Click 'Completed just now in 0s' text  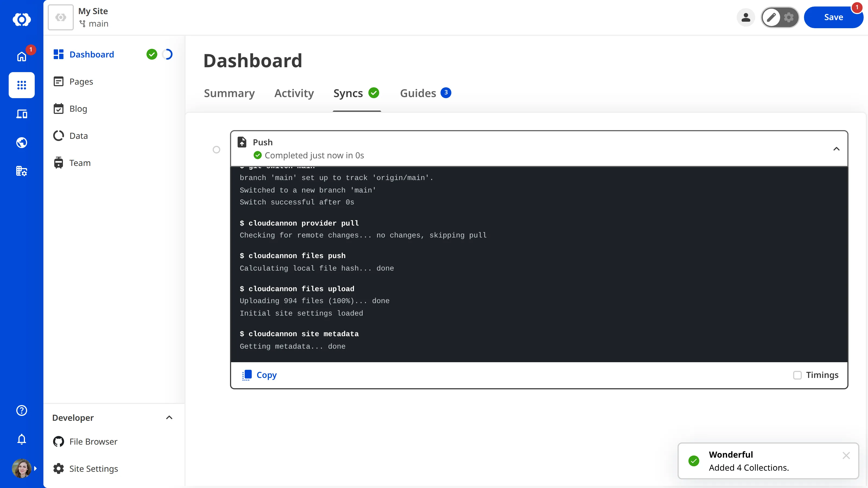point(314,155)
